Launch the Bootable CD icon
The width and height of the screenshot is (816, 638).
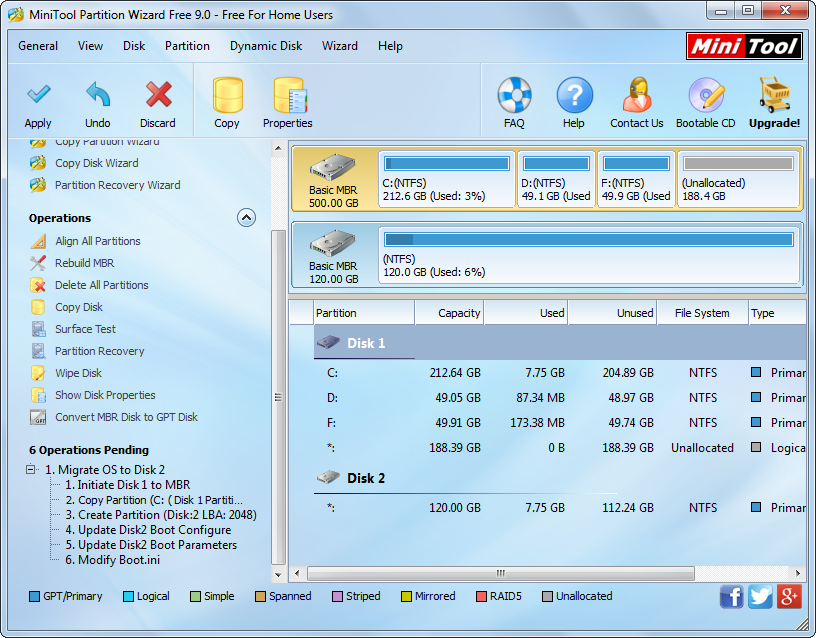click(706, 95)
